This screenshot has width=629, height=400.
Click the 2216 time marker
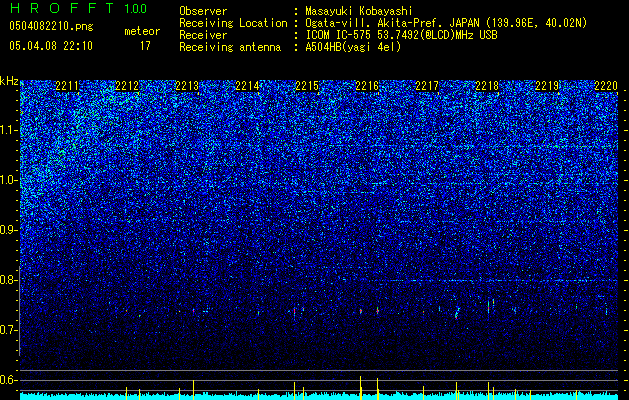point(367,86)
